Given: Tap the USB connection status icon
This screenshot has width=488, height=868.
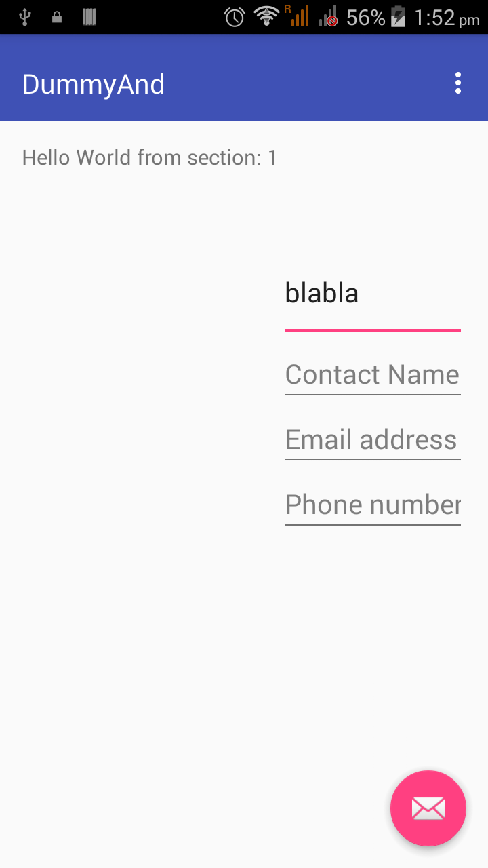Looking at the screenshot, I should tap(26, 17).
